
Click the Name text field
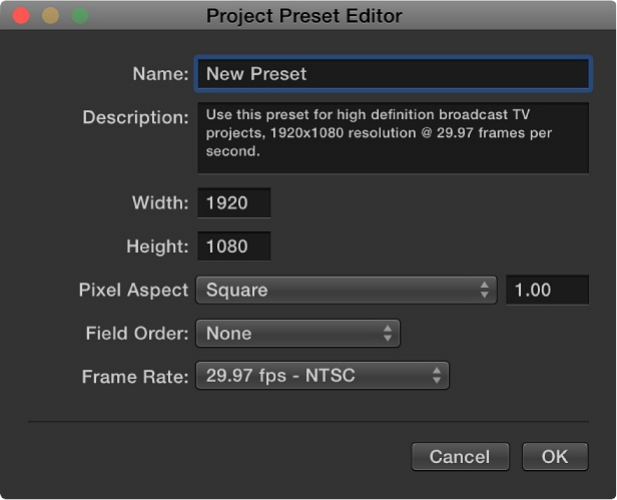tap(392, 74)
